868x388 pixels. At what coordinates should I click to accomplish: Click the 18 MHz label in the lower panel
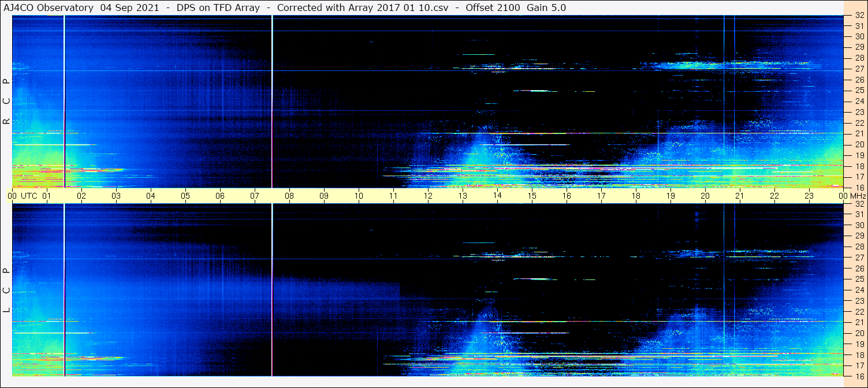pos(859,355)
